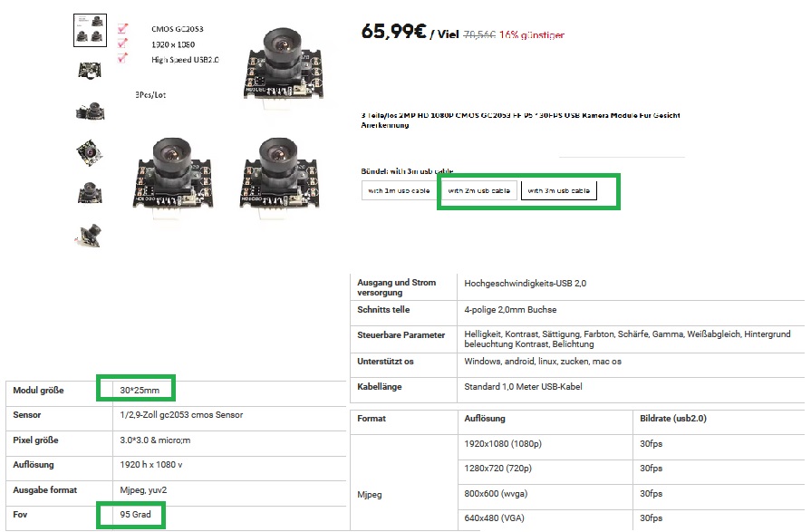
Task: Click the '95 Grad' value
Action: [x=136, y=515]
